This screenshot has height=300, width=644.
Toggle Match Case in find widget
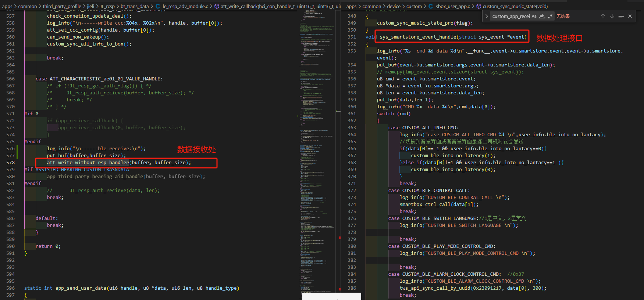534,16
